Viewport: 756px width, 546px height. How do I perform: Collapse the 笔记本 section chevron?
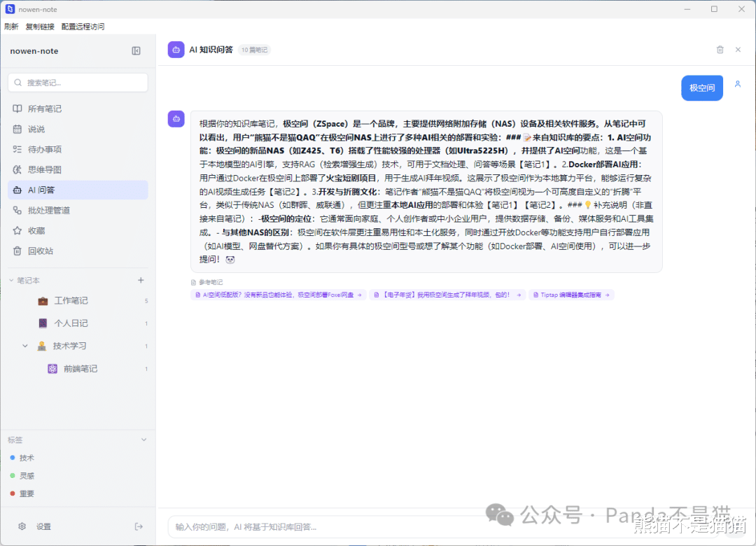coord(11,280)
